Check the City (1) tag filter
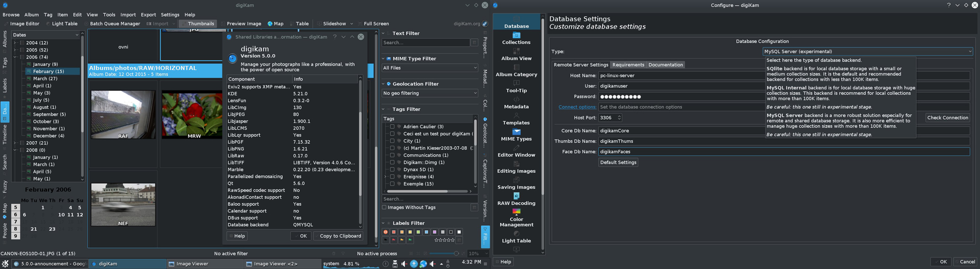This screenshot has height=269, width=980. 392,141
